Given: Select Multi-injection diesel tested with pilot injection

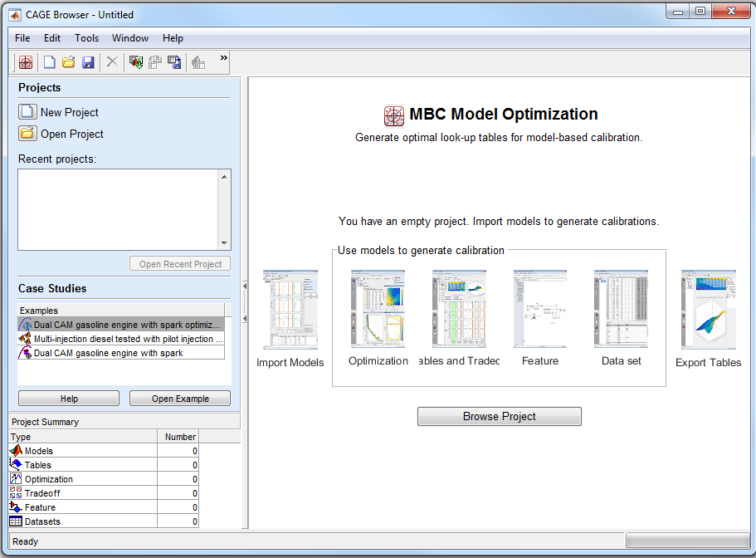Looking at the screenshot, I should tap(121, 339).
